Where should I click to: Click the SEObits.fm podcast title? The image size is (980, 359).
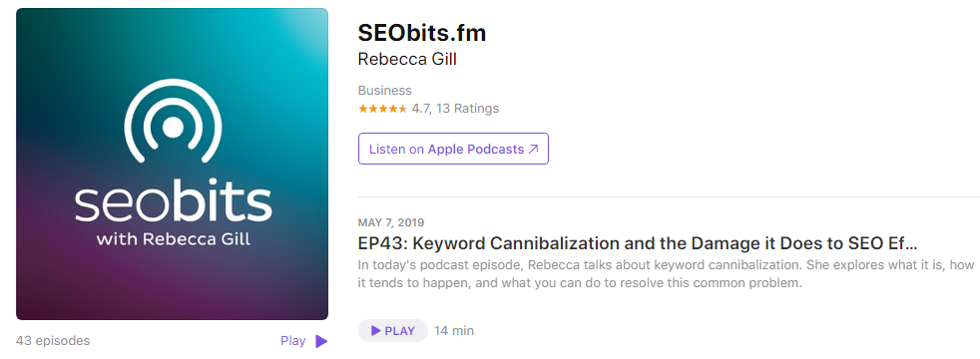422,33
